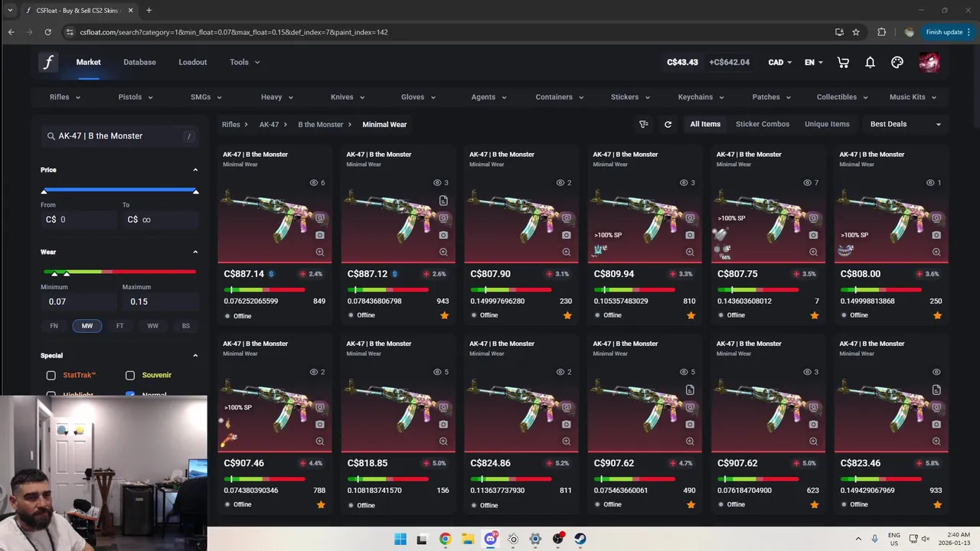980x551 pixels.
Task: Enable the Souvenir checkbox
Action: click(130, 376)
